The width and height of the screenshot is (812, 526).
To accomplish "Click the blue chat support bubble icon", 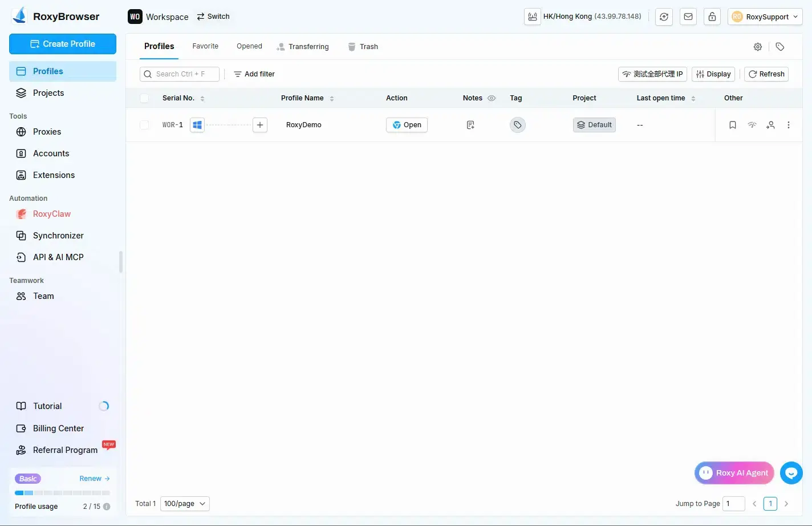I will click(x=791, y=472).
